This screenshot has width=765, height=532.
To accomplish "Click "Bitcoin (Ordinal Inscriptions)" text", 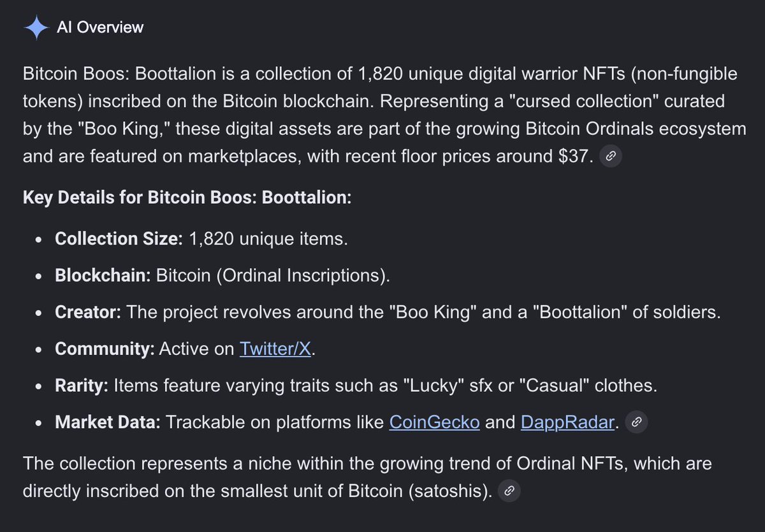I will point(273,276).
